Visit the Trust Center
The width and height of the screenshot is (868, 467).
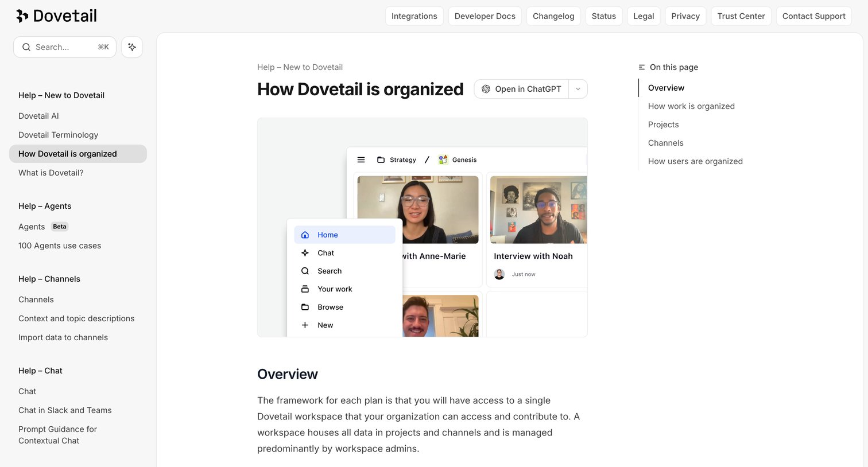pyautogui.click(x=741, y=16)
